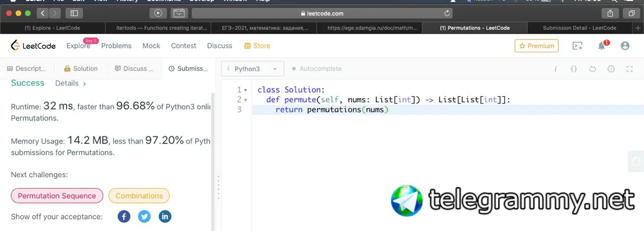Open the Problems nav item
This screenshot has width=644, height=231.
click(x=116, y=46)
